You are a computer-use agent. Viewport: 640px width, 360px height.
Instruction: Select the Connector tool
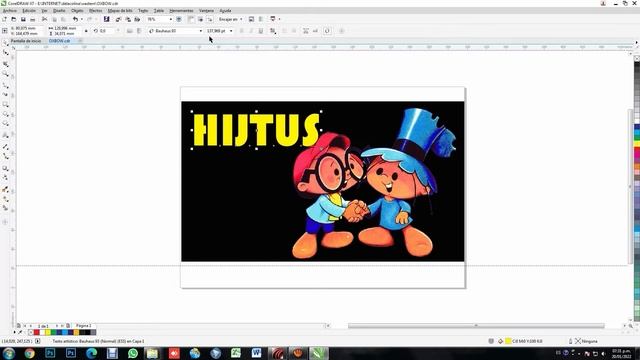click(x=5, y=156)
